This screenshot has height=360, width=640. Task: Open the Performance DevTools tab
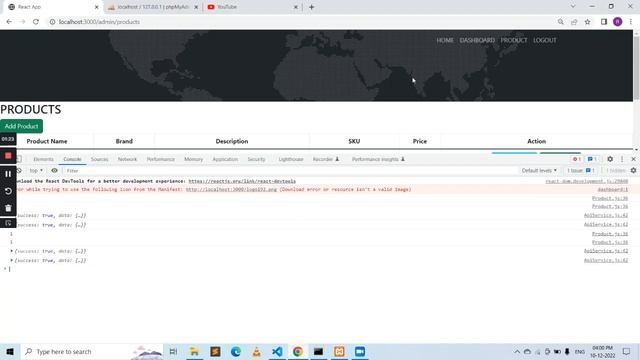160,159
